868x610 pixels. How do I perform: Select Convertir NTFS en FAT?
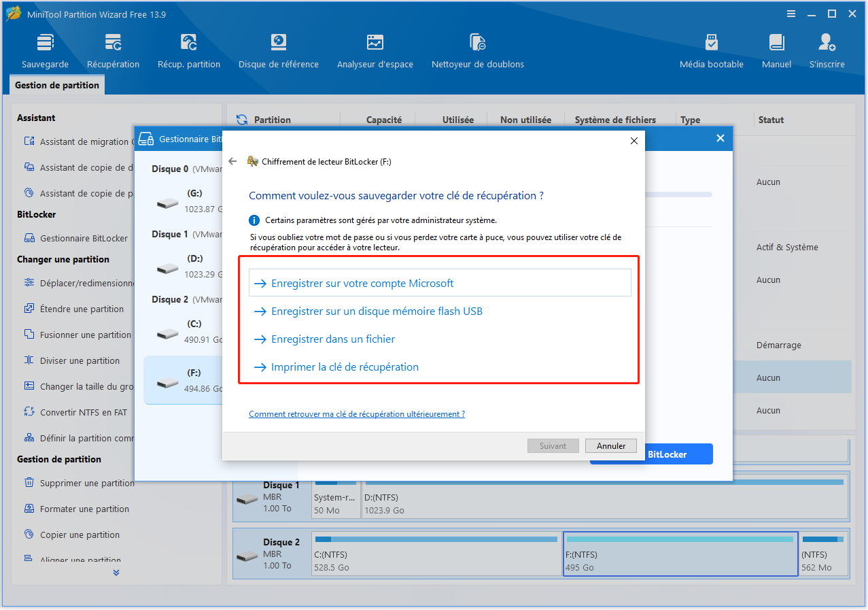coord(76,412)
